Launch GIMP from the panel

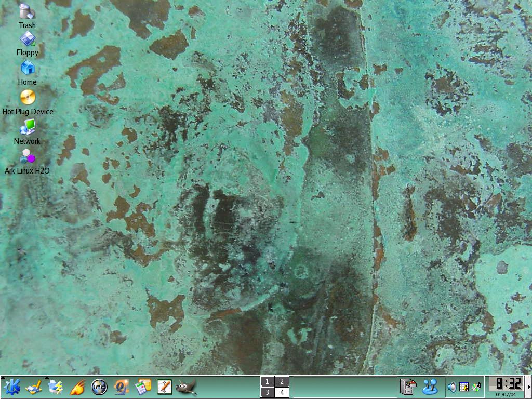[x=187, y=387]
